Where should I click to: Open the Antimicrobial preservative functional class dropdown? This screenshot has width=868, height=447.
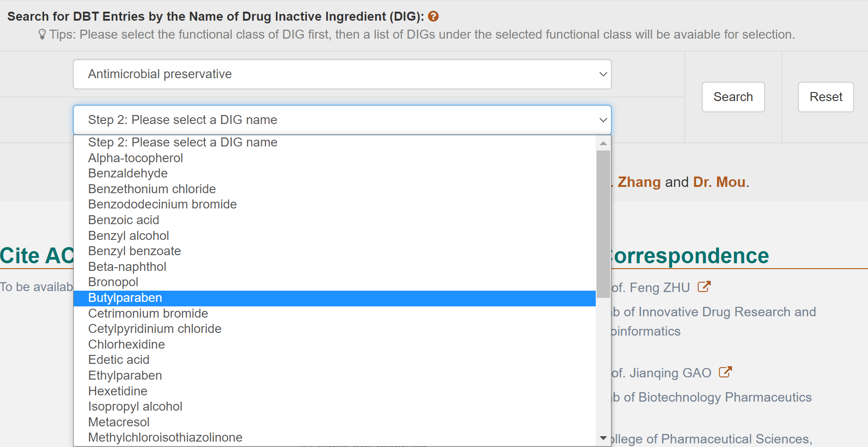(342, 74)
